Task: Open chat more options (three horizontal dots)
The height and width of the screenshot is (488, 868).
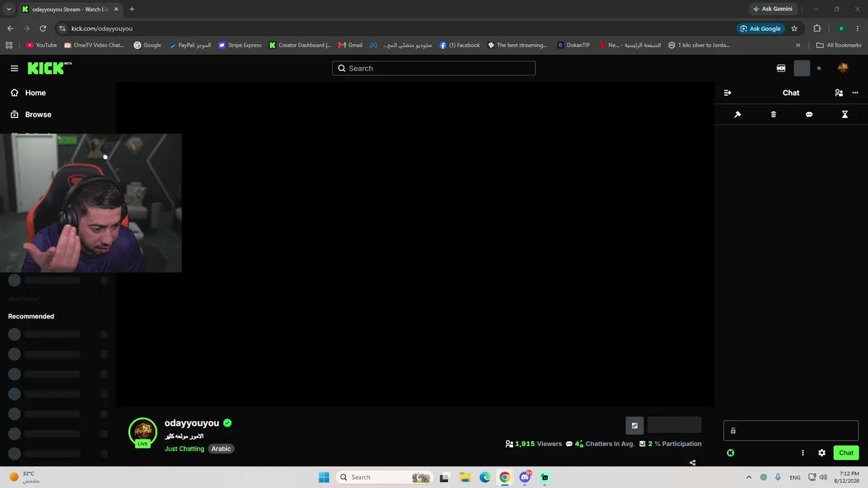Action: coord(855,93)
